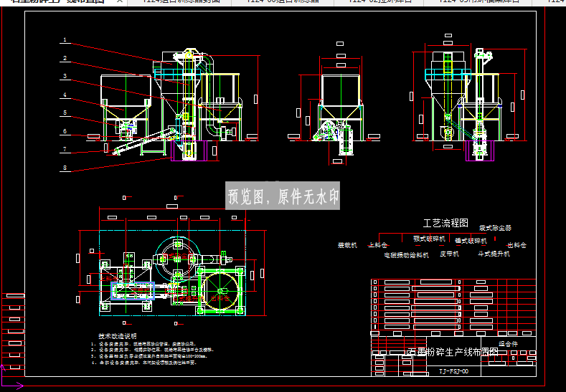Screen dimensions: 566x392
Task: Select the 装载机 flowchart label
Action: (x=347, y=245)
